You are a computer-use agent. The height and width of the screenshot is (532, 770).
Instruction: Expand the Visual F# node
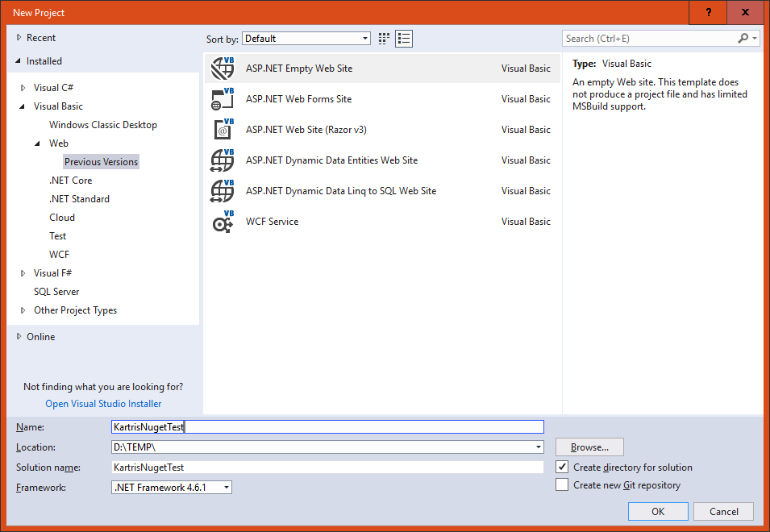tap(23, 273)
